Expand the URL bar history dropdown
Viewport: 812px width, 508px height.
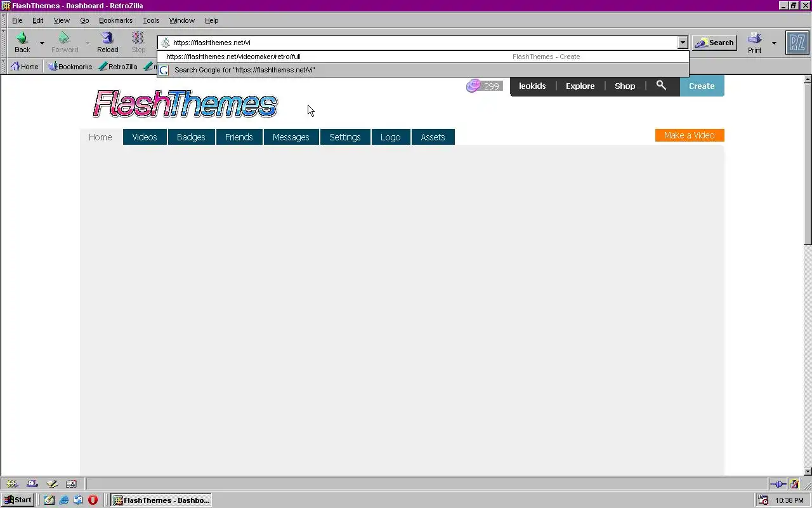(683, 43)
